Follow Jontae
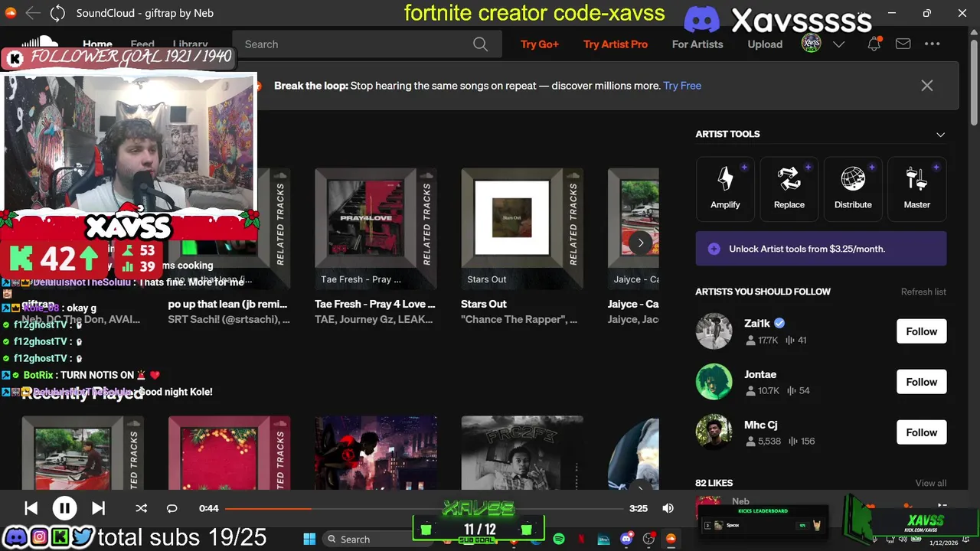 [922, 382]
